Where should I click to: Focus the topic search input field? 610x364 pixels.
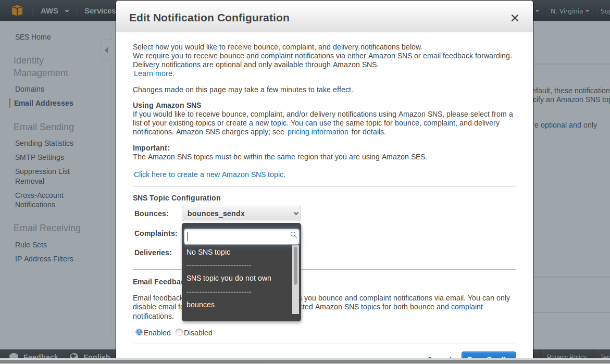coord(241,236)
